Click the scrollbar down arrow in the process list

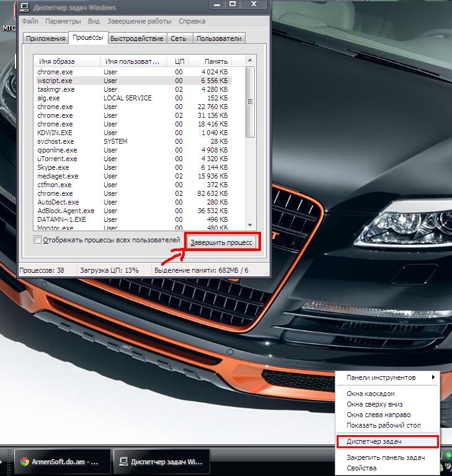(x=250, y=225)
